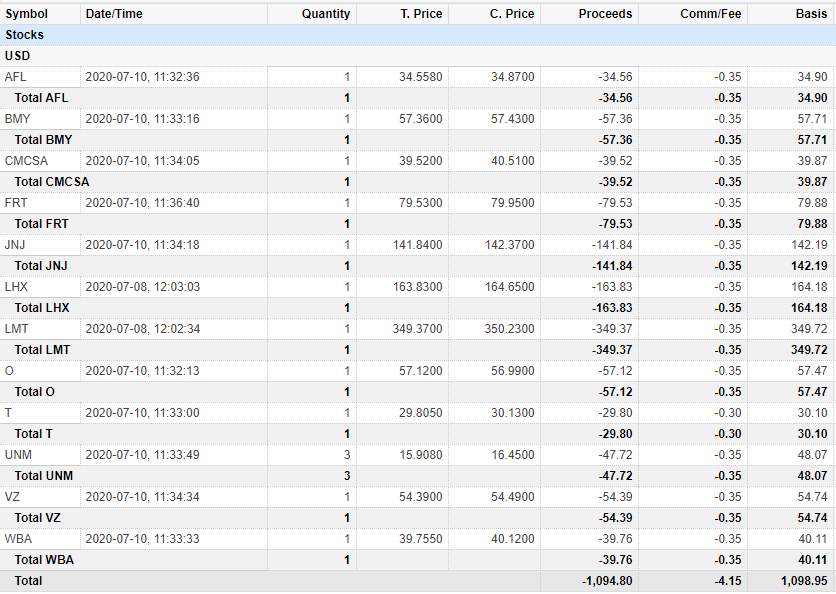Screen dimensions: 836x594
Task: Select the Total O row label
Action: pos(34,392)
